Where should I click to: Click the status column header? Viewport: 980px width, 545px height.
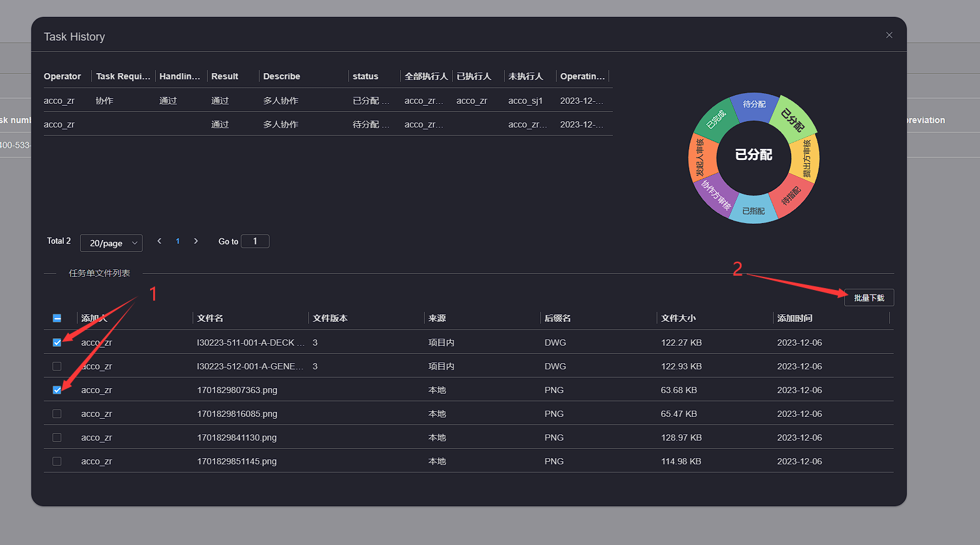365,76
